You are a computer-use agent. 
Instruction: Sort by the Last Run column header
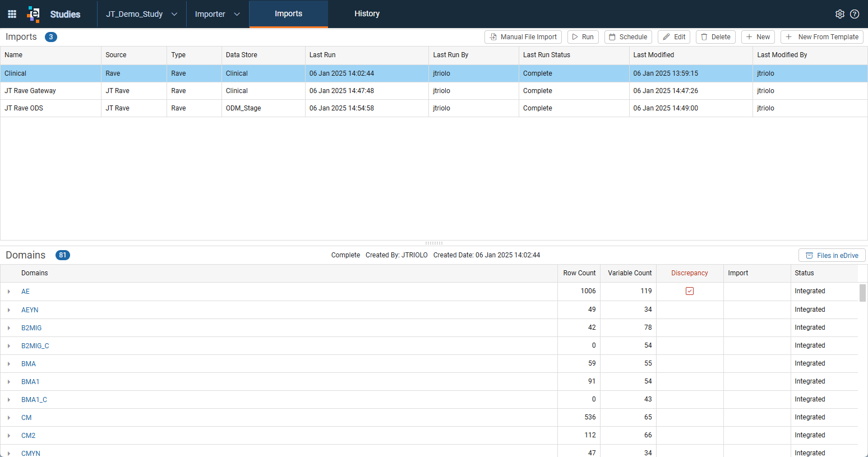367,55
